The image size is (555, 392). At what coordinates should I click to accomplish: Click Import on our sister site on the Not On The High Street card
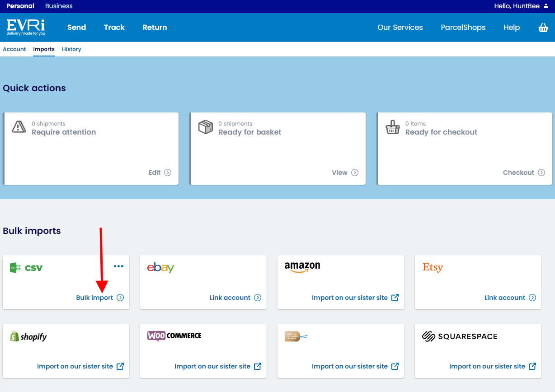tap(350, 366)
